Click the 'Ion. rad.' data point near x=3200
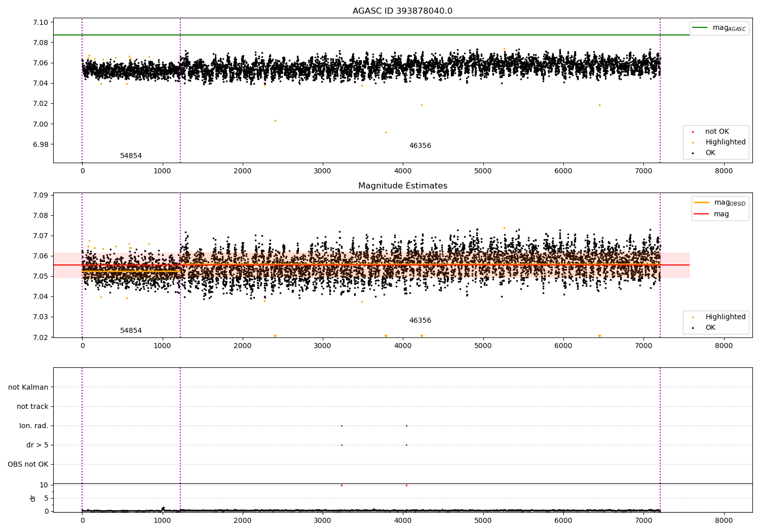 341,426
